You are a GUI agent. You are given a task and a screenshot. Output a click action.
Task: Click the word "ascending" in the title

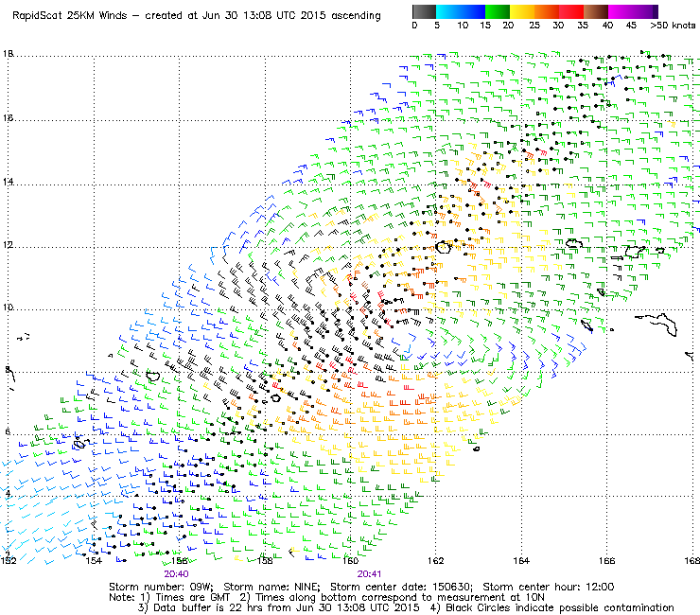(x=356, y=16)
